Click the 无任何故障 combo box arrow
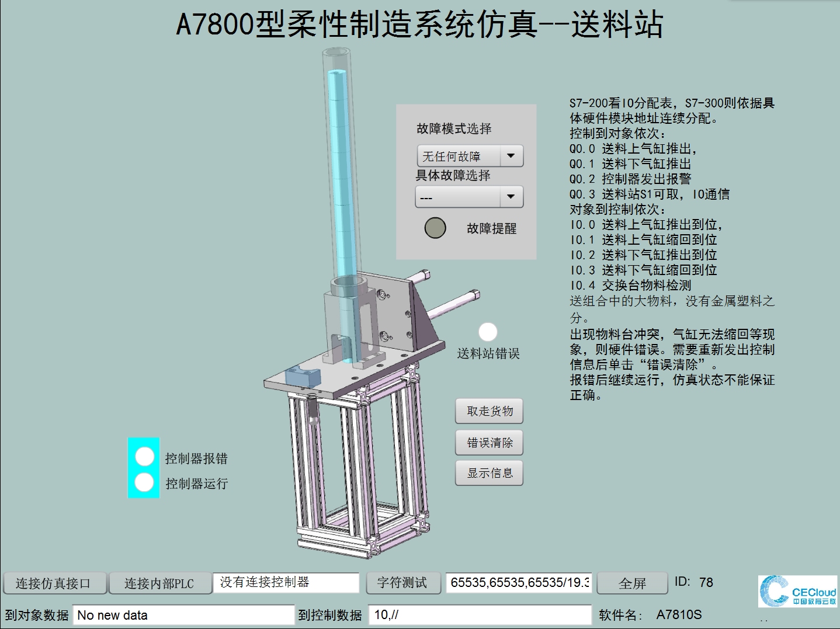 [511, 156]
